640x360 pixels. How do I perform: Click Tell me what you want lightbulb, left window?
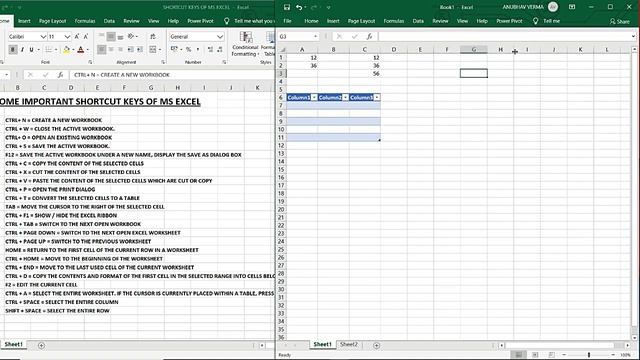[227, 21]
